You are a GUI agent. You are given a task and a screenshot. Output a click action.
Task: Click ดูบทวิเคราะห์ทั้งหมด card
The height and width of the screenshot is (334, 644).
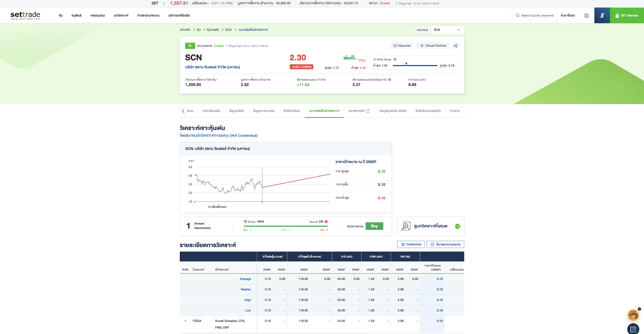[430, 226]
